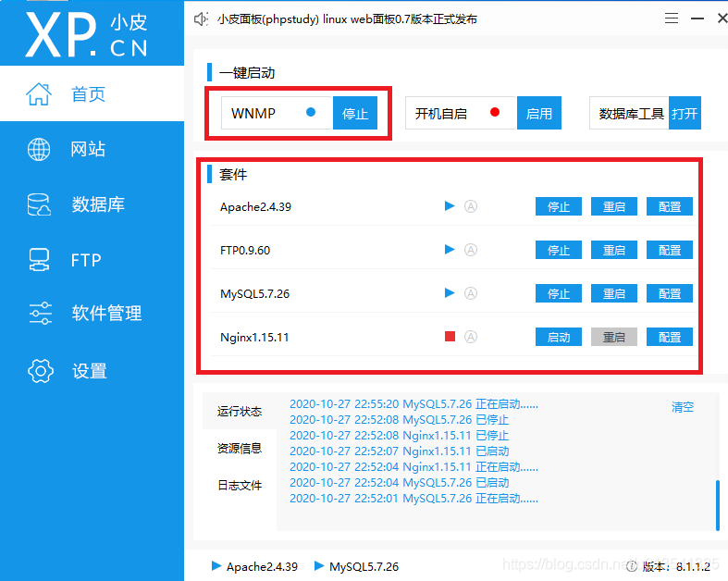Toggle the circled A auto-start icon for Apache2.4.39
Image resolution: width=728 pixels, height=581 pixels.
point(471,206)
